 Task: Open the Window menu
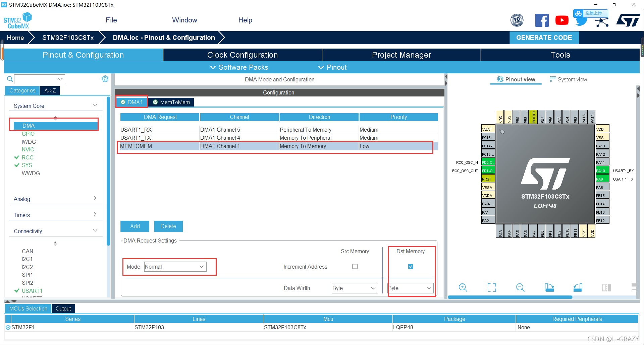point(184,20)
